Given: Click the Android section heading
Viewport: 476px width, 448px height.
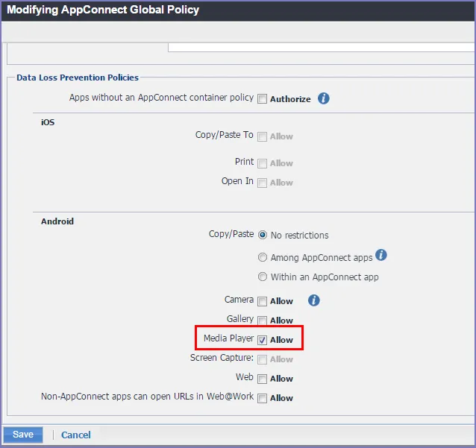Looking at the screenshot, I should click(x=57, y=221).
